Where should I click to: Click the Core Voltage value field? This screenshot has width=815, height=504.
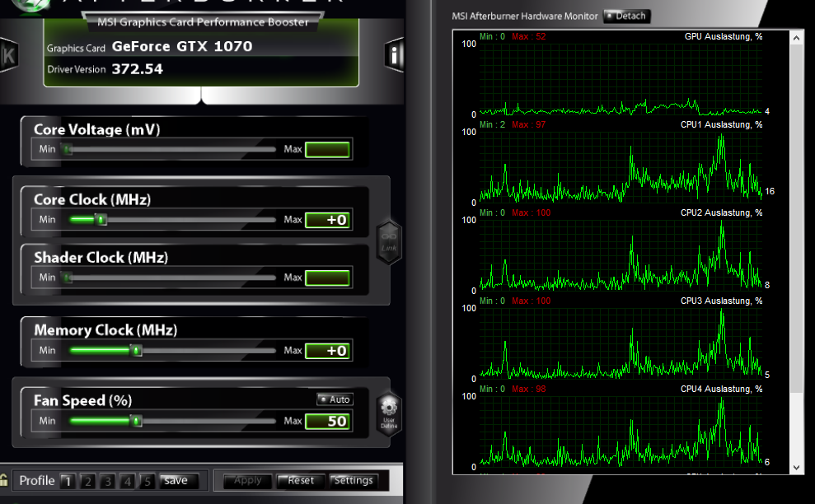point(327,150)
